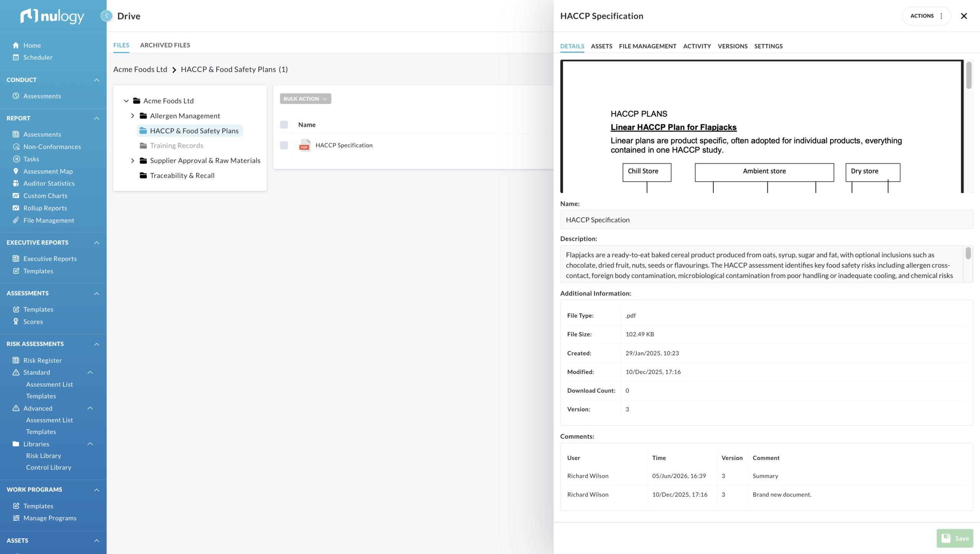Image resolution: width=980 pixels, height=554 pixels.
Task: Click the Executive Reports icon
Action: pos(16,258)
